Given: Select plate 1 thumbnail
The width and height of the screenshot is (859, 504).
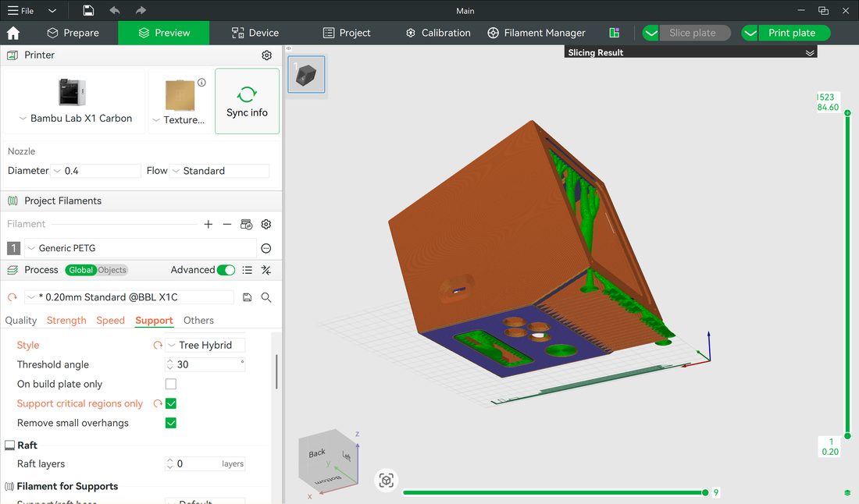Looking at the screenshot, I should point(306,74).
